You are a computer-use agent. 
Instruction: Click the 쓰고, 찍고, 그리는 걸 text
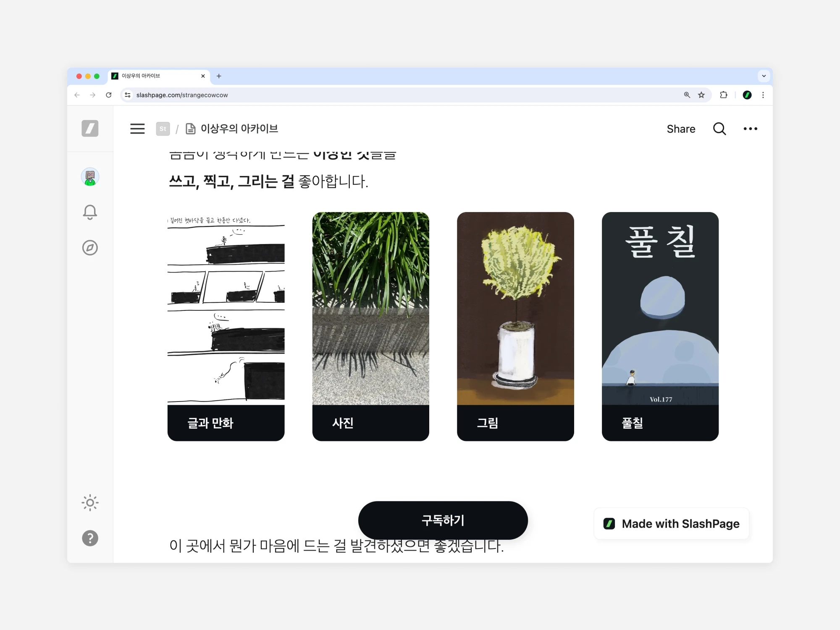coord(232,181)
